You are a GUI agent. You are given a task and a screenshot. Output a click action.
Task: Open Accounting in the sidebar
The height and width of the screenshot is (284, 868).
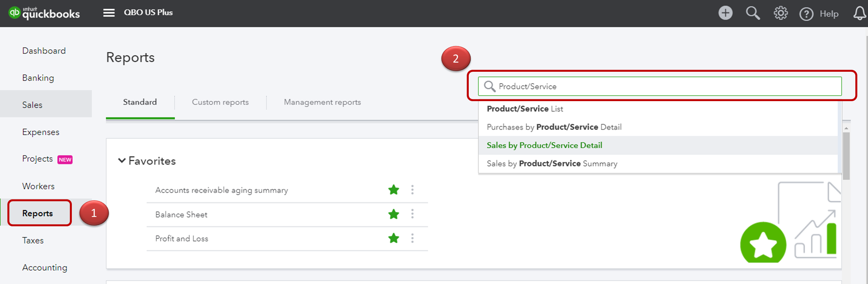point(44,268)
